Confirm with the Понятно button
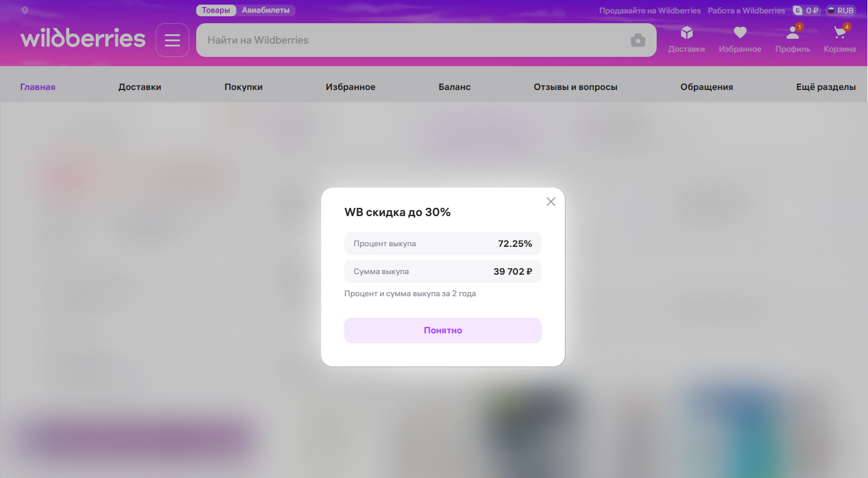This screenshot has height=478, width=868. click(443, 330)
